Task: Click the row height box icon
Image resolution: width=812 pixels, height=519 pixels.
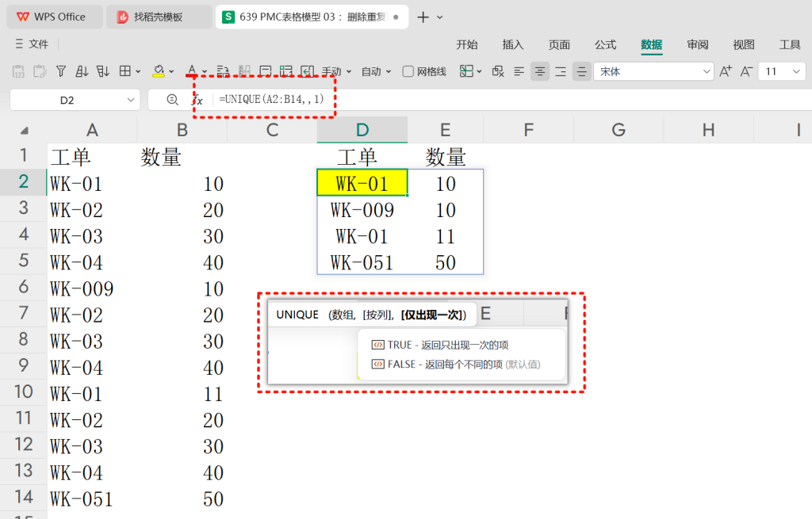Action: (x=265, y=71)
